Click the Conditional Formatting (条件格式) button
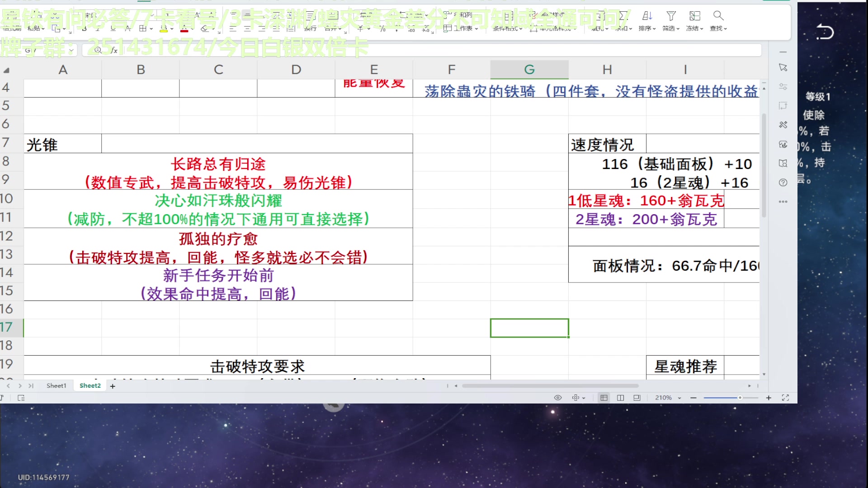Image resolution: width=868 pixels, height=488 pixels. pos(507,28)
